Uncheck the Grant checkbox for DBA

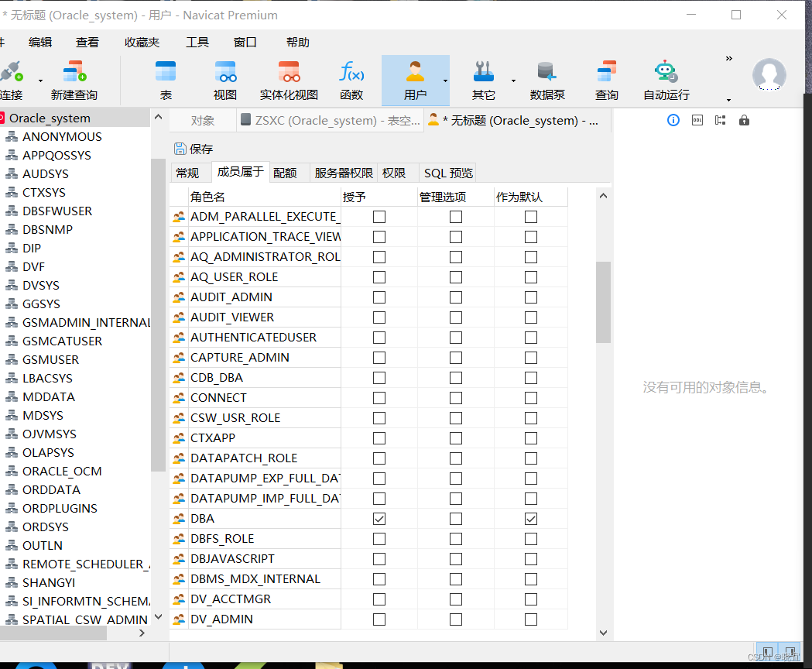click(379, 519)
